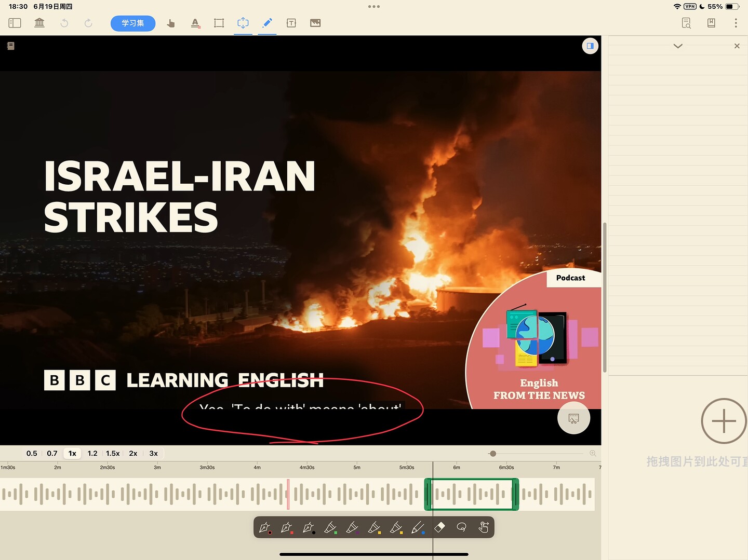This screenshot has height=560, width=748.
Task: Select the eraser tool
Action: coord(439,527)
